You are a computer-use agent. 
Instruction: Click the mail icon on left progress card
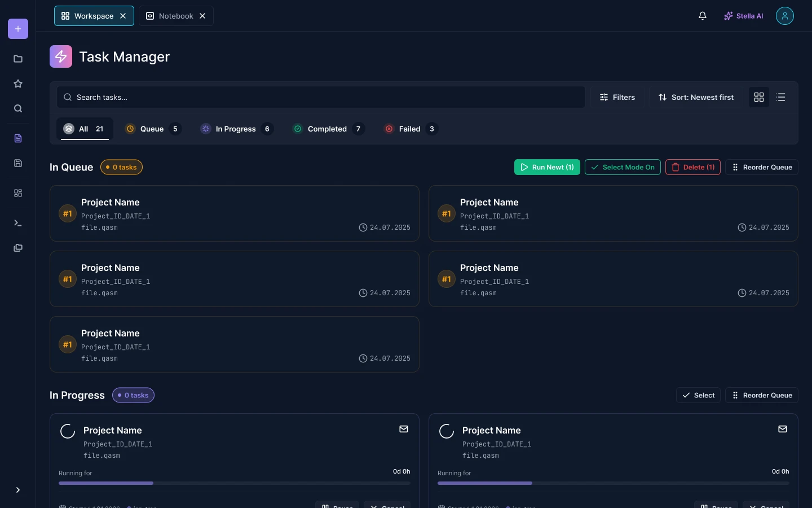[404, 429]
